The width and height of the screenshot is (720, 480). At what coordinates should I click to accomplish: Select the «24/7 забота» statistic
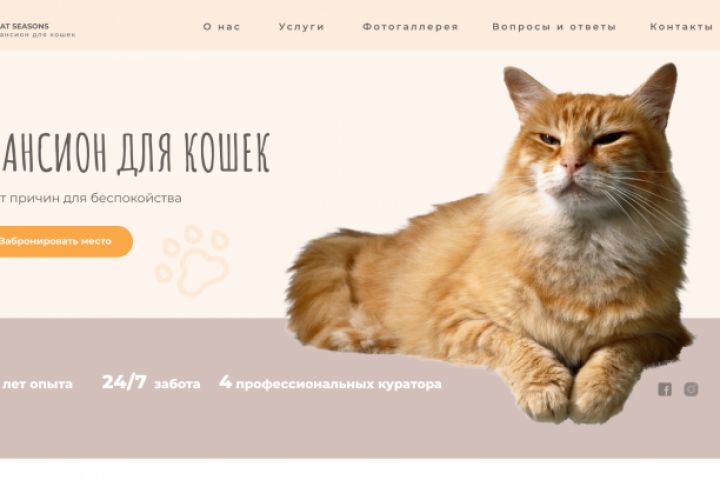tap(151, 382)
